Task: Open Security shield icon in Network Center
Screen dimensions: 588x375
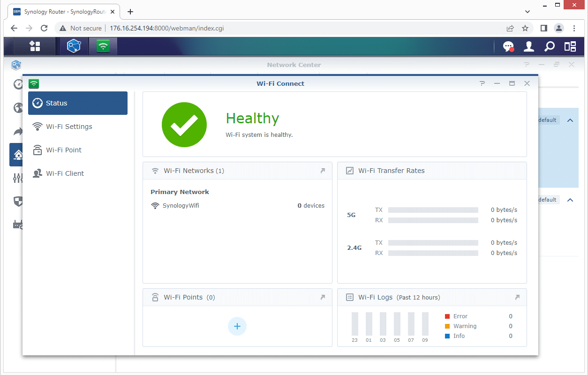Action: click(x=18, y=202)
